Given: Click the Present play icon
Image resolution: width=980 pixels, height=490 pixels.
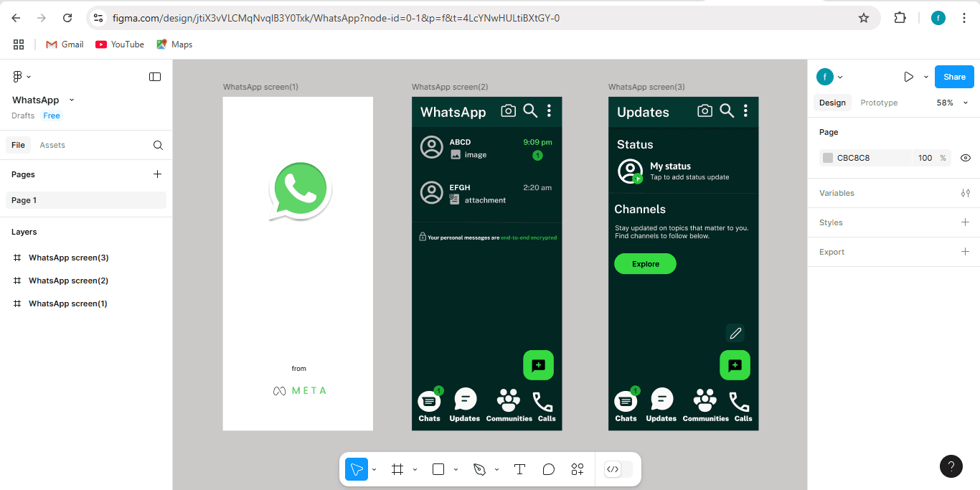Looking at the screenshot, I should click(x=908, y=77).
